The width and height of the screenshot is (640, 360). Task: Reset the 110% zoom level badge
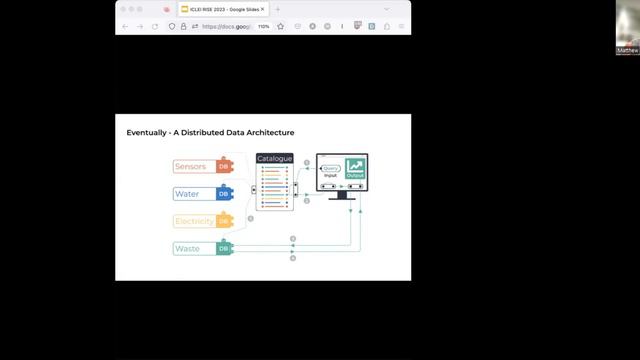click(264, 26)
